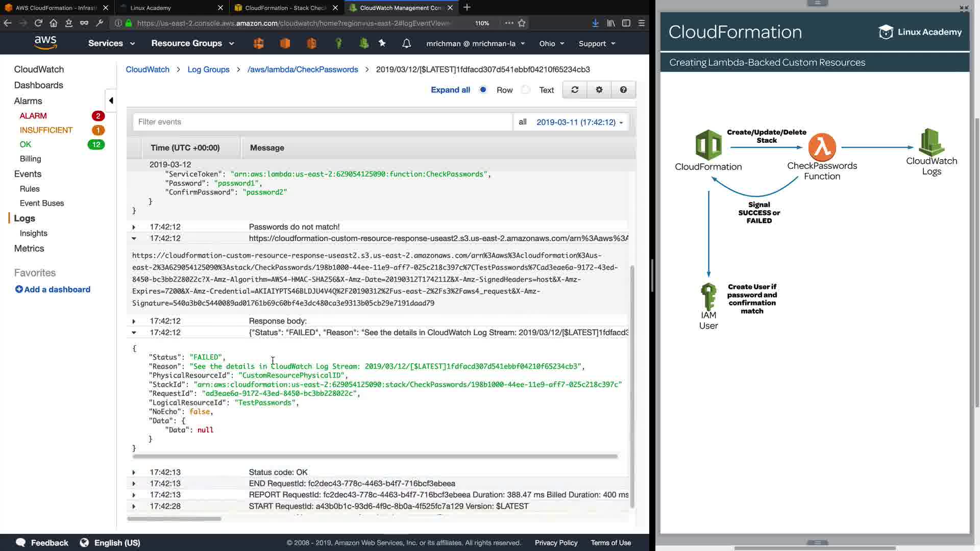The width and height of the screenshot is (980, 551).
Task: Bookmark this page with star icon
Action: pos(522,23)
